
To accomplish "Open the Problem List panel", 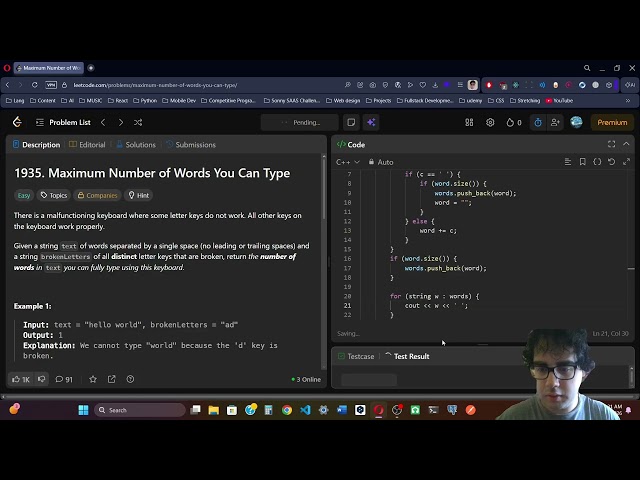I will (63, 122).
